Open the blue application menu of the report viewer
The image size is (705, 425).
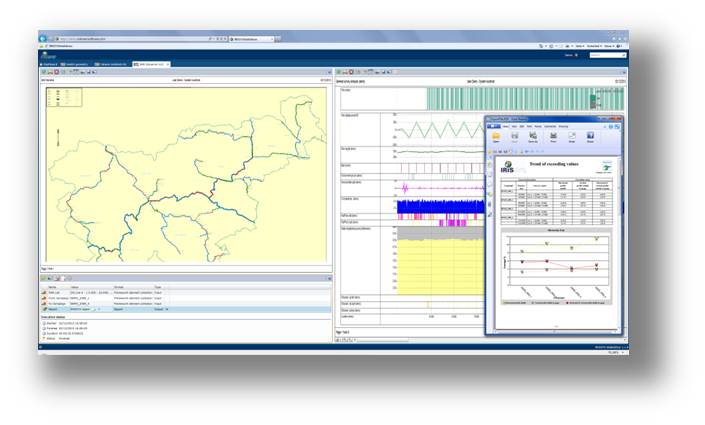[x=494, y=126]
